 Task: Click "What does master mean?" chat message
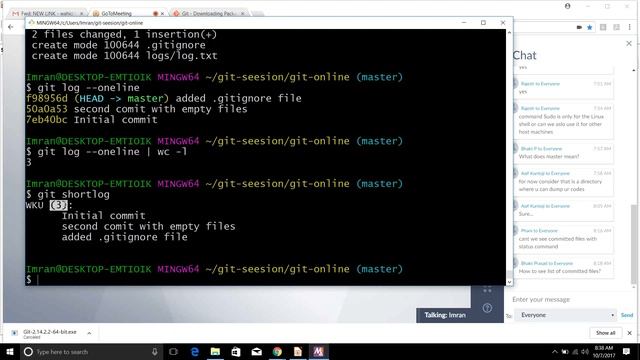pyautogui.click(x=549, y=157)
